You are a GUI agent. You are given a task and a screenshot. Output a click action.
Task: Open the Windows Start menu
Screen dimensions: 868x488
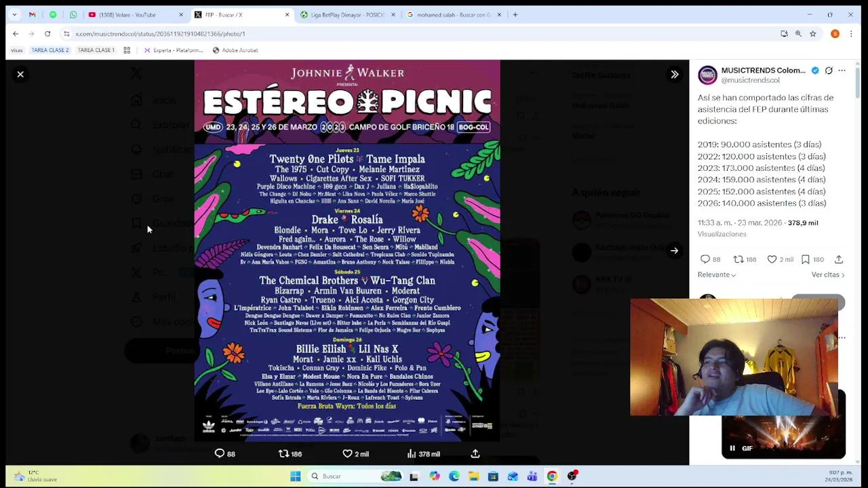point(295,476)
